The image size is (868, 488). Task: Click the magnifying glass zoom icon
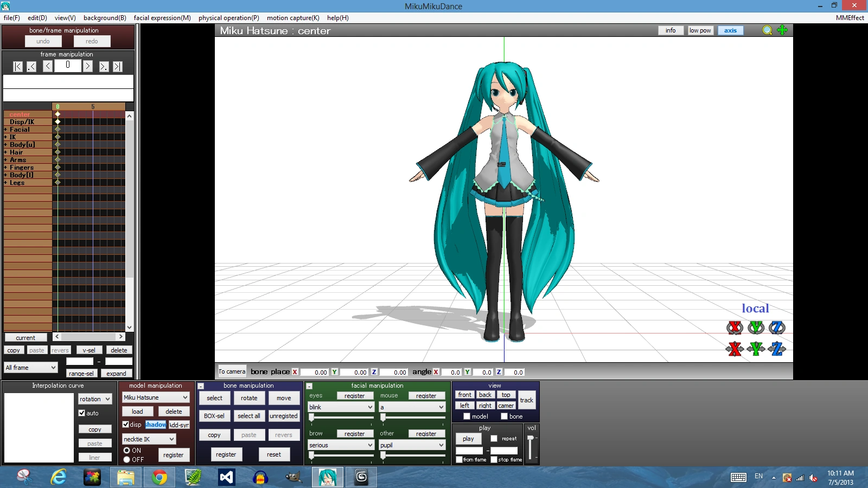tap(767, 30)
